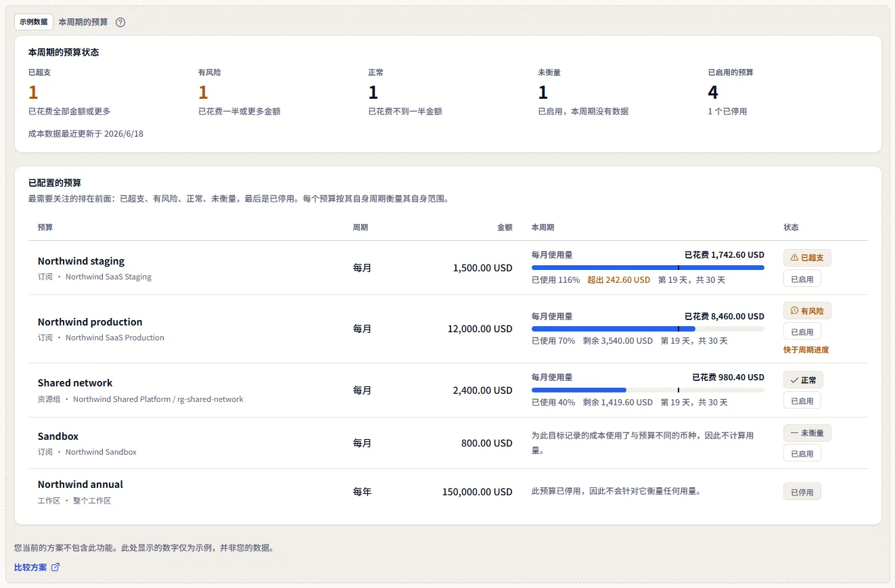Click the 周期 column header
This screenshot has height=588, width=895.
[361, 227]
